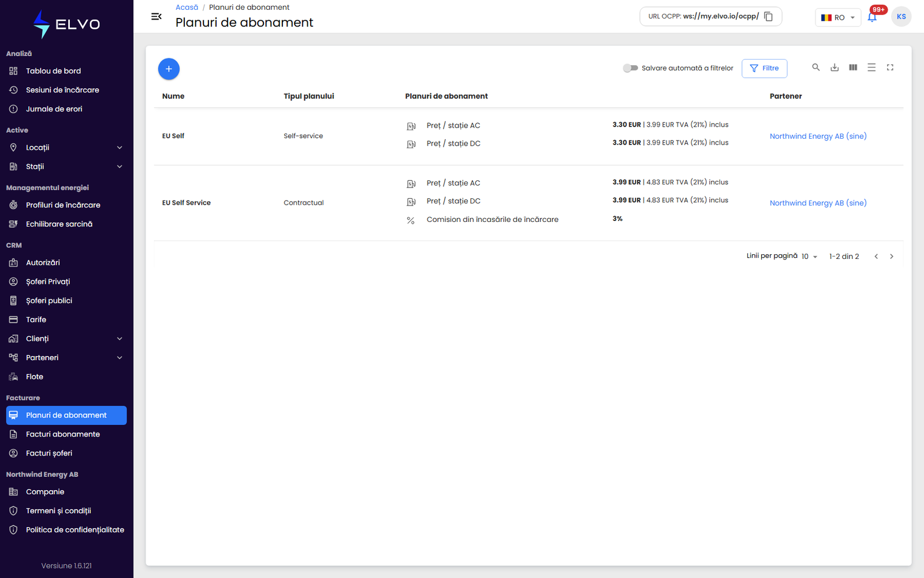Toggle full screen table view
The width and height of the screenshot is (924, 578).
[x=890, y=68]
